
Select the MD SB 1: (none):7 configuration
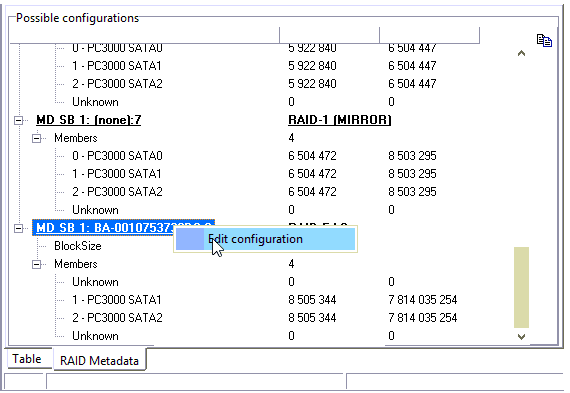pos(88,120)
